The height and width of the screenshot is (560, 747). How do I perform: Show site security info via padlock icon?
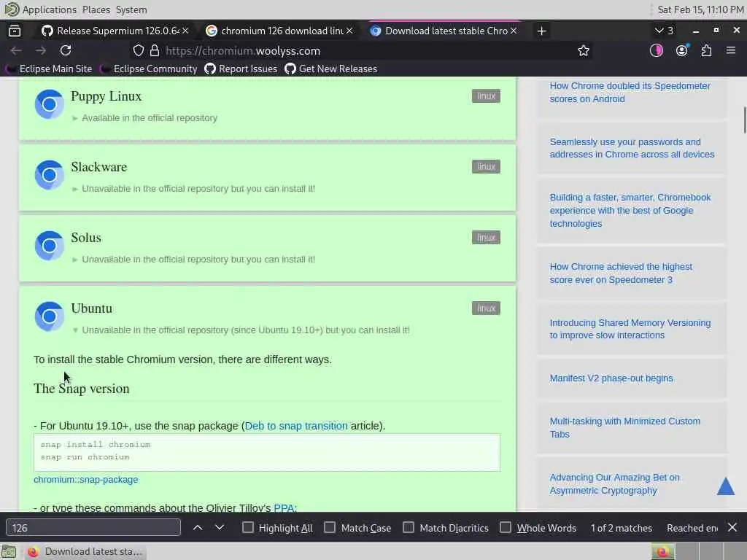(155, 50)
